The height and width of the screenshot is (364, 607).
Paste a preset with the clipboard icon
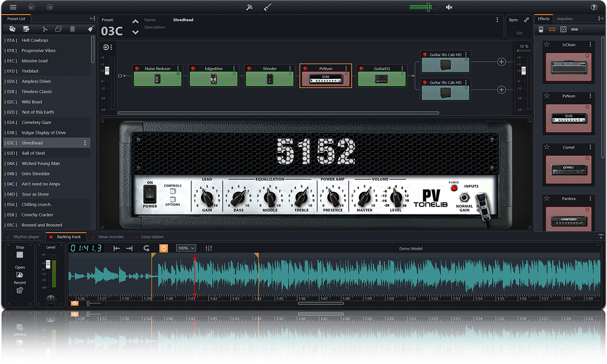pos(72,29)
